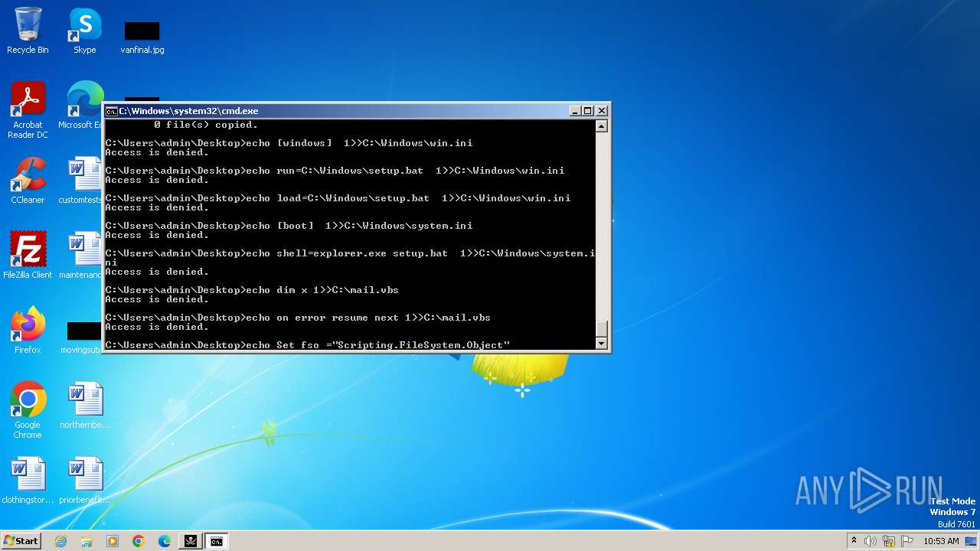This screenshot has height=551, width=980.
Task: Launch Google Chrome from the desktop
Action: tap(28, 410)
